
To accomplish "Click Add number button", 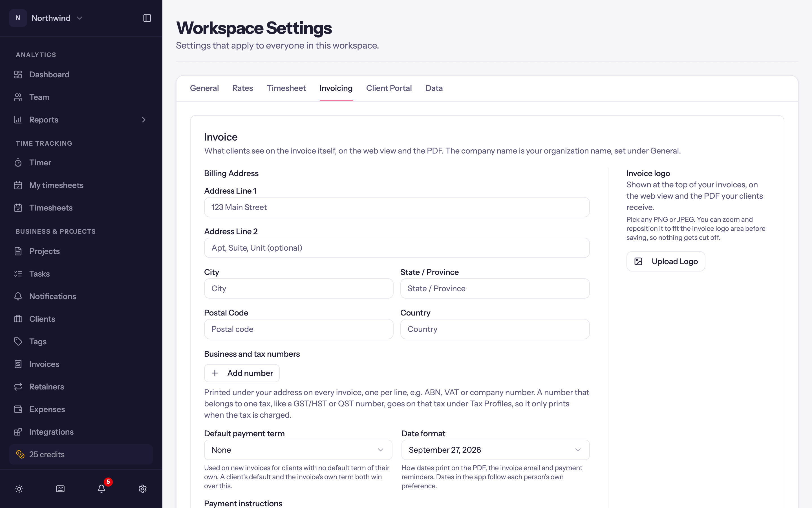I will tap(242, 373).
